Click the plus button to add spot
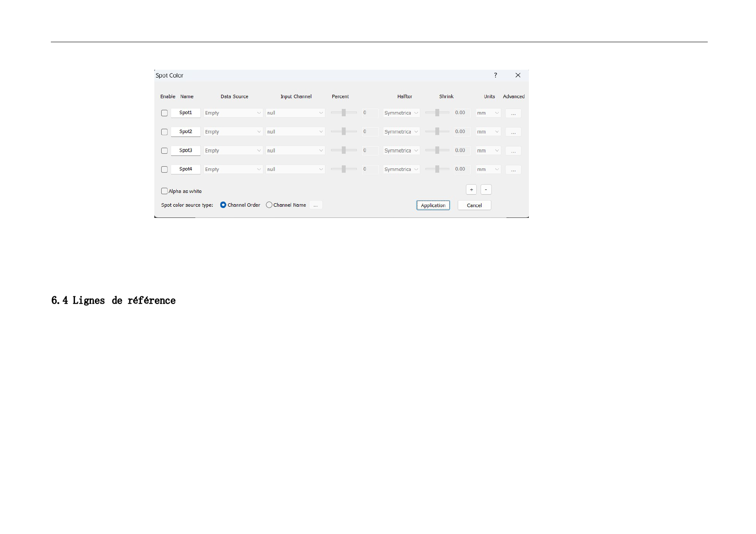Viewport: 756px width, 534px height. (471, 189)
